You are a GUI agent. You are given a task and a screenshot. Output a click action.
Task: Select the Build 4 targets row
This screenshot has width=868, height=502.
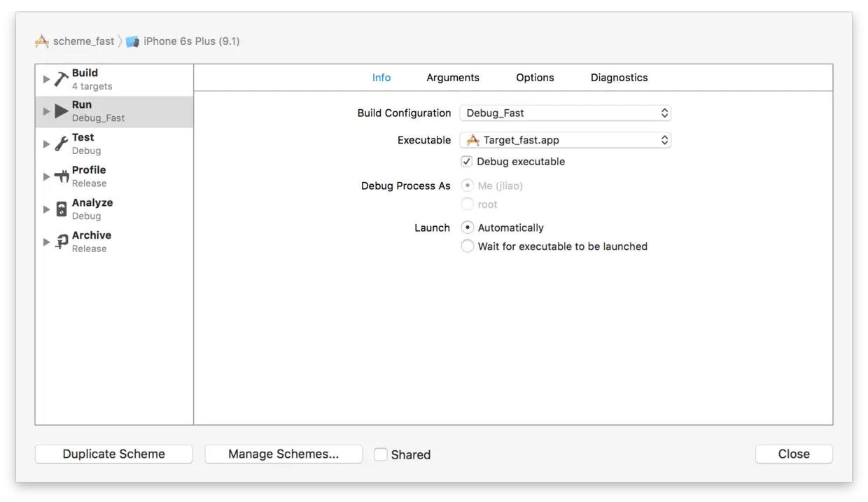(114, 80)
